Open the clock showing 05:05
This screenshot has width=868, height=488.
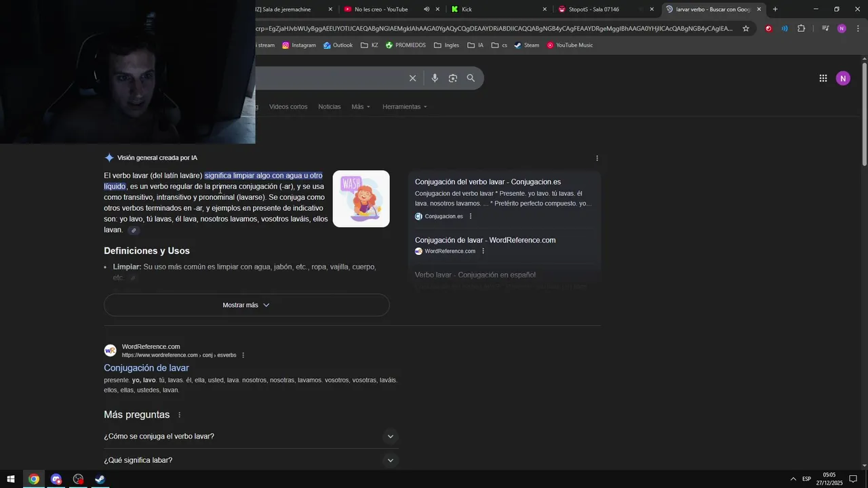(829, 479)
